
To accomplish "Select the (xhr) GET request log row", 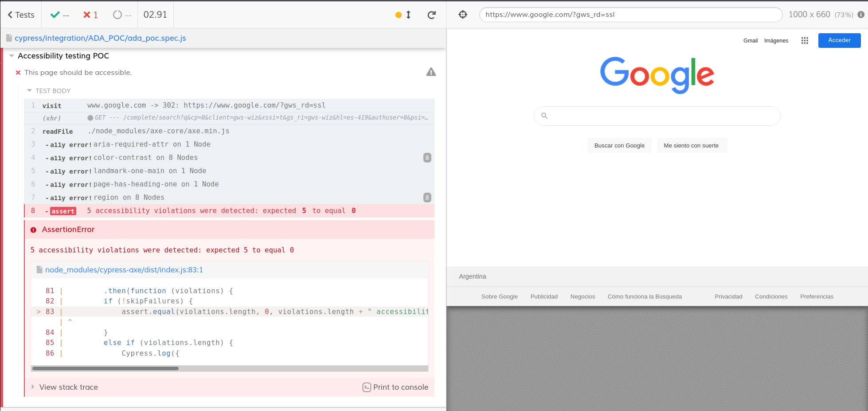I will [x=229, y=118].
